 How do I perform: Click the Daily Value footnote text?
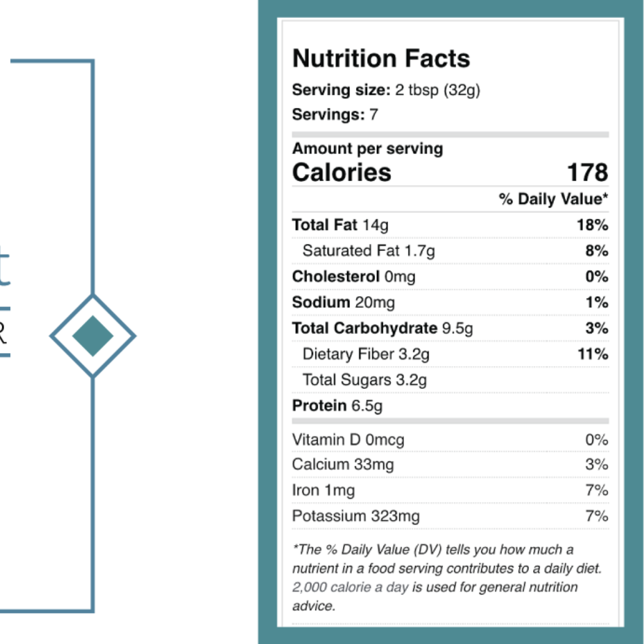pos(447,577)
